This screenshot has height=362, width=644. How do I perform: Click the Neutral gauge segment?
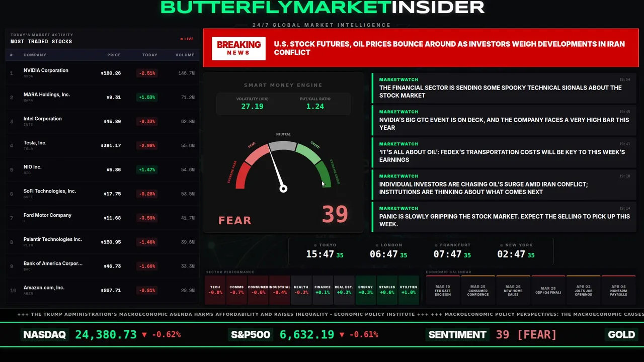point(283,146)
